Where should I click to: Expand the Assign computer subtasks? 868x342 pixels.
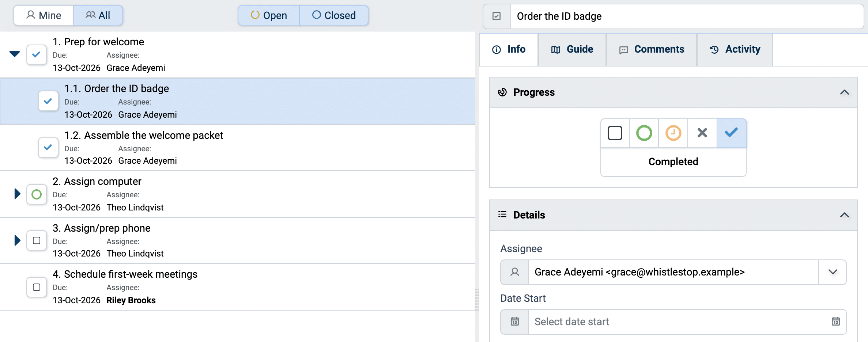(x=17, y=194)
